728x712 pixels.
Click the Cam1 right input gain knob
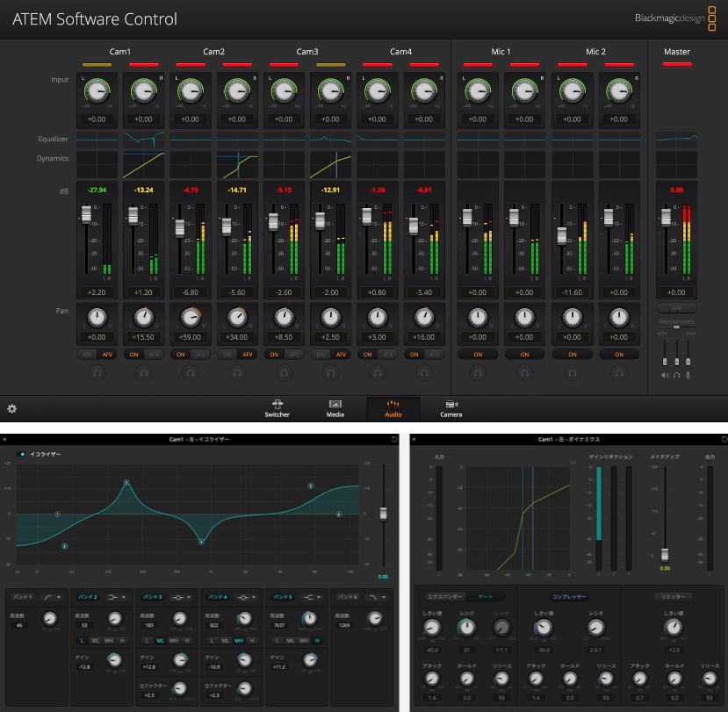143,91
